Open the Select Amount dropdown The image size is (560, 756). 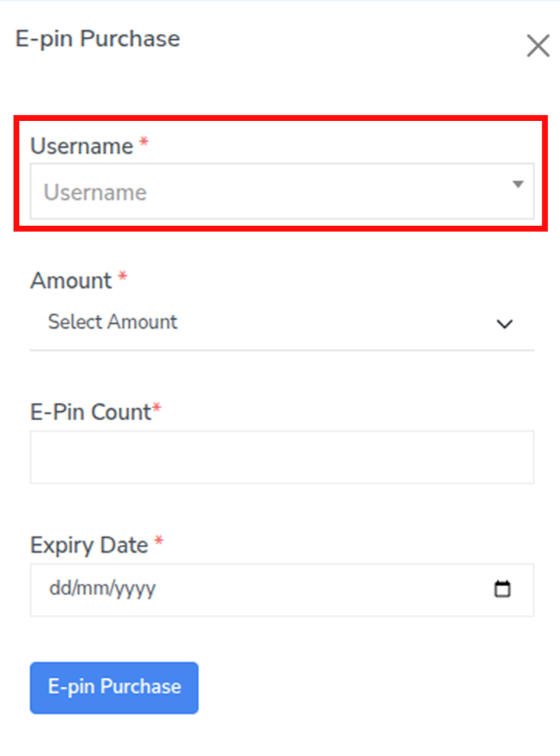pyautogui.click(x=280, y=323)
